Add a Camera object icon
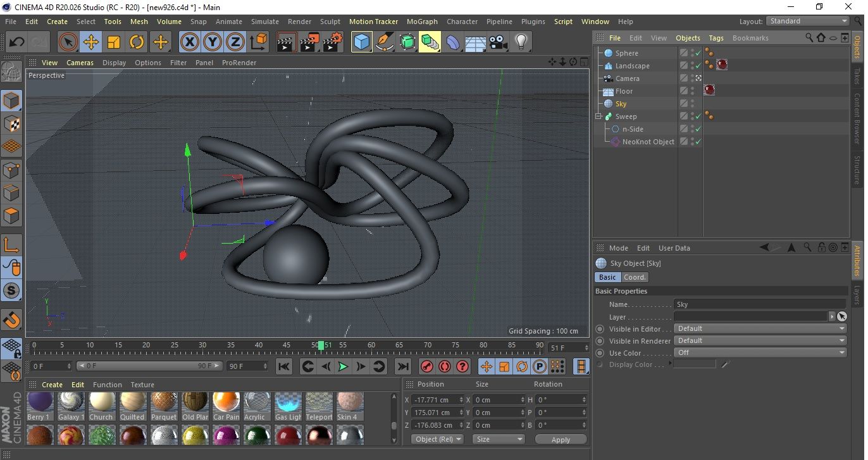 [x=499, y=42]
